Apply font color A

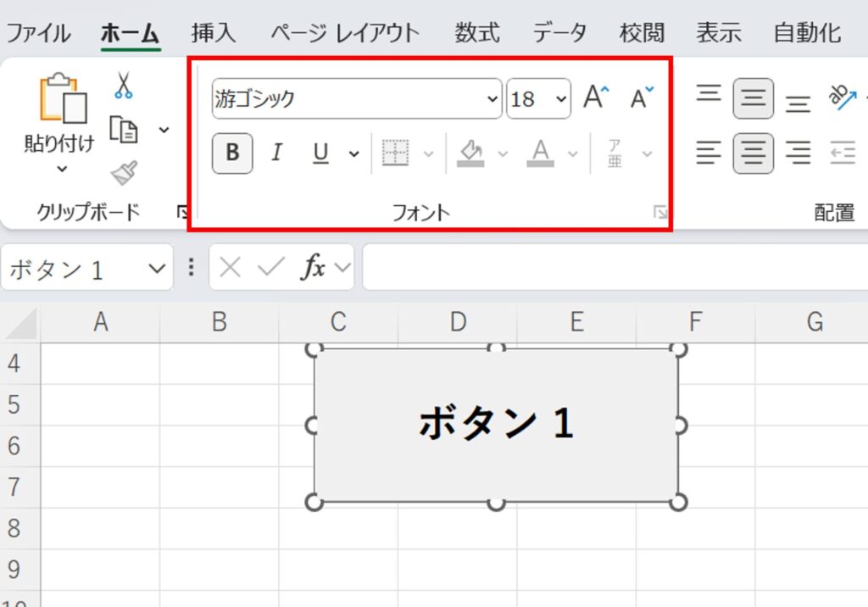coord(540,153)
